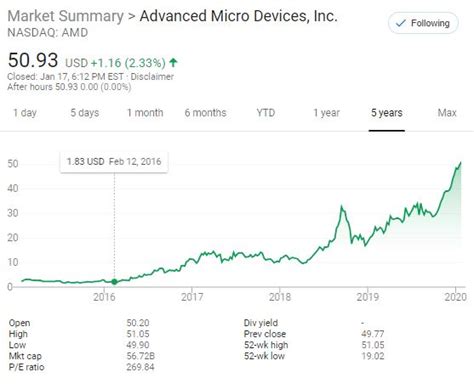Toggle the Following button
Screen dimensions: 474x389
coord(423,23)
